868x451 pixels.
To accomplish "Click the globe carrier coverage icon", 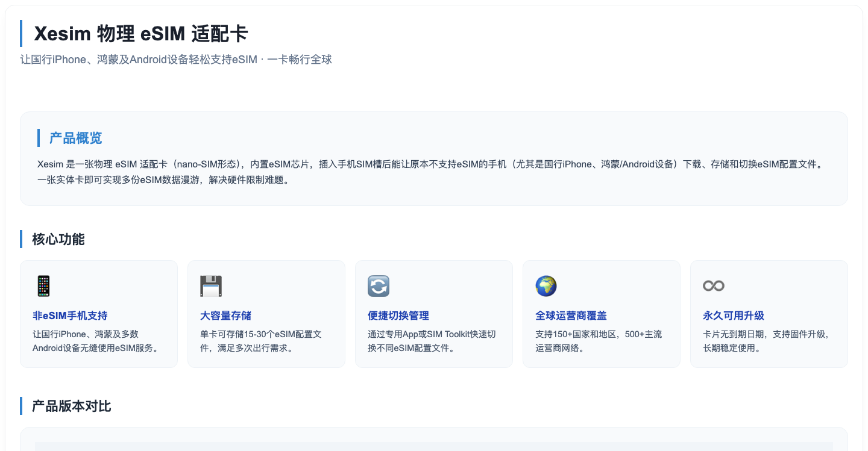I will point(546,286).
